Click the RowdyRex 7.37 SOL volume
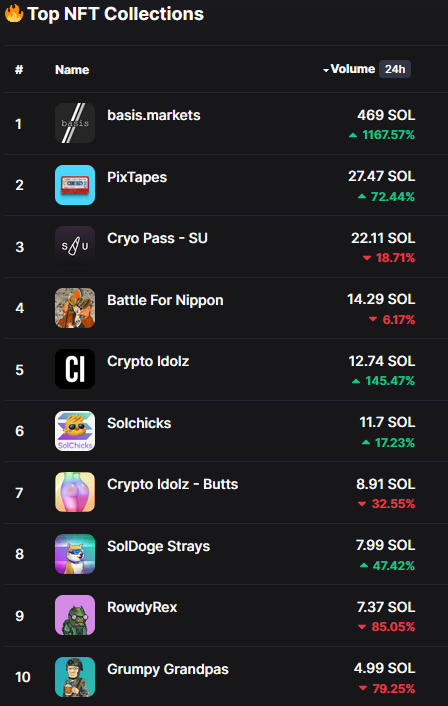The width and height of the screenshot is (448, 706). pos(386,607)
